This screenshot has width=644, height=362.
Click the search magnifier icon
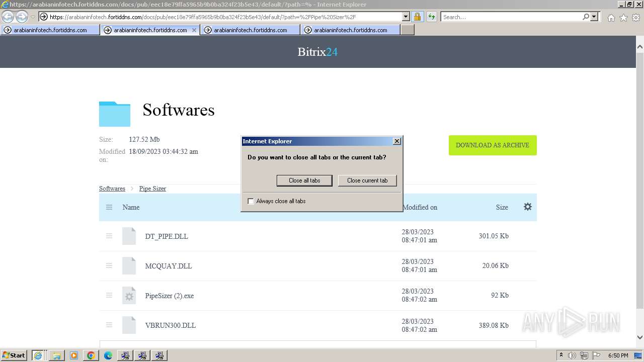[586, 17]
